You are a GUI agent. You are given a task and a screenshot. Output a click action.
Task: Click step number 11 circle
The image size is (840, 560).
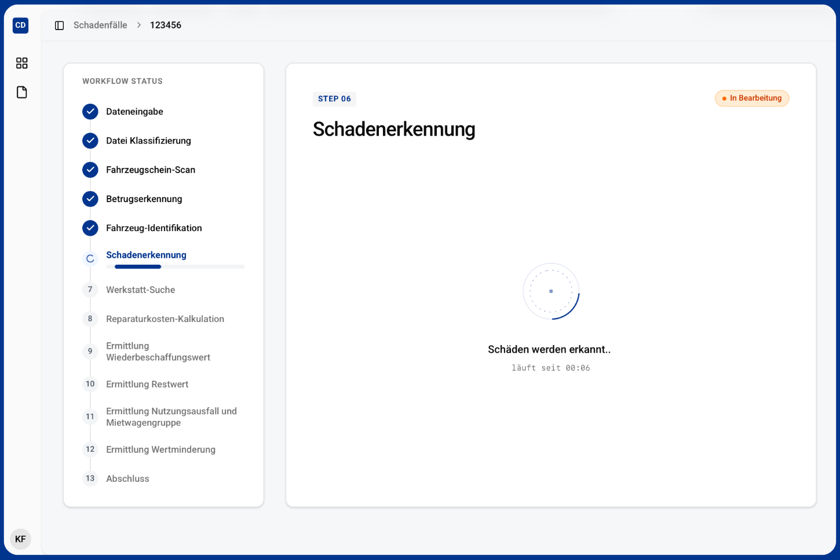pyautogui.click(x=90, y=416)
